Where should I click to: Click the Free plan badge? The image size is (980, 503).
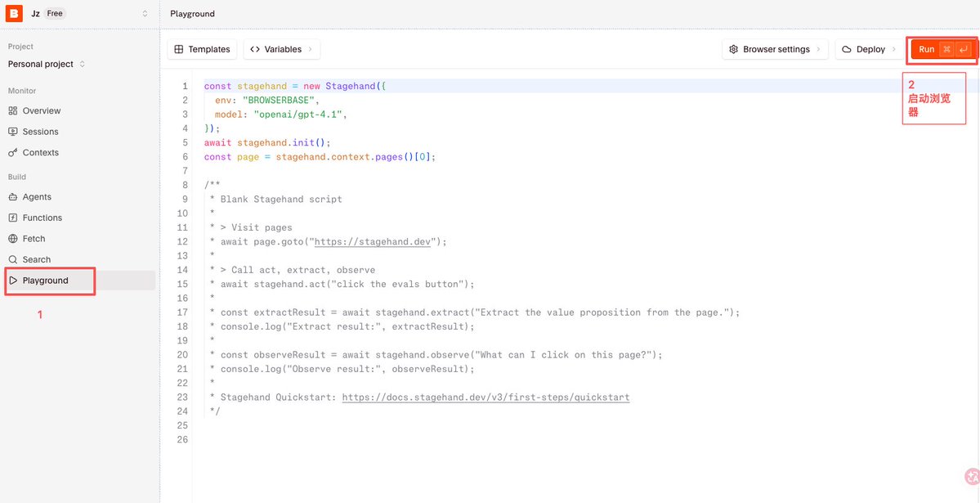tap(55, 13)
